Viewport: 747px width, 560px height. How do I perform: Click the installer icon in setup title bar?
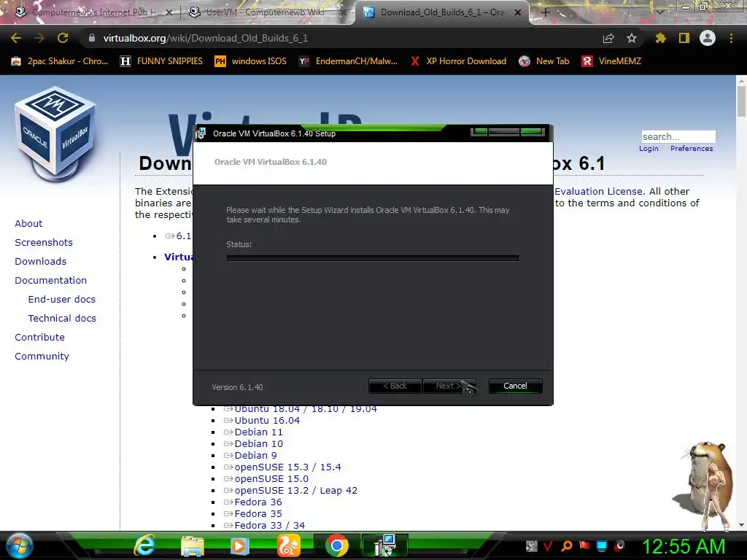[x=201, y=134]
